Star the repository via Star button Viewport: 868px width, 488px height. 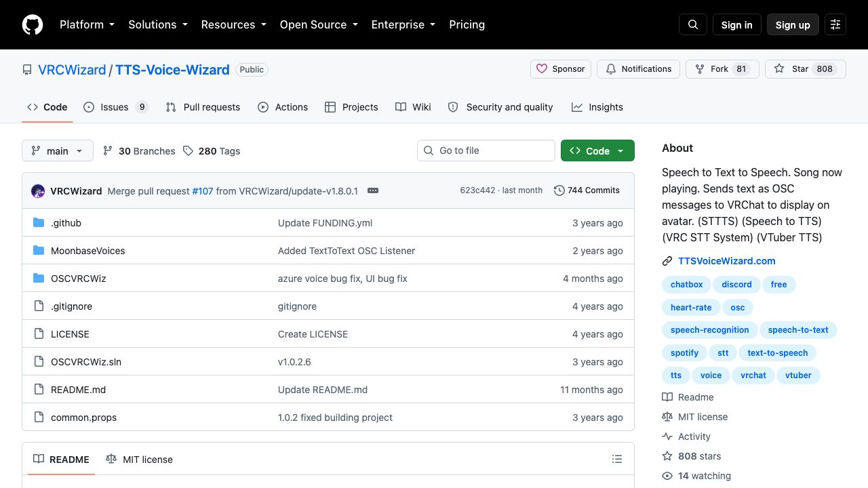pos(806,69)
